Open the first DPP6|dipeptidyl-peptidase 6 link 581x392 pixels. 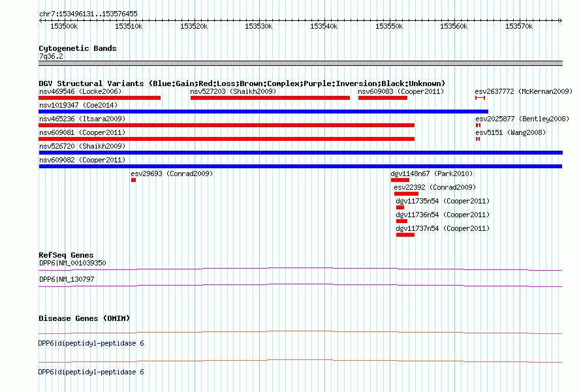(x=91, y=344)
